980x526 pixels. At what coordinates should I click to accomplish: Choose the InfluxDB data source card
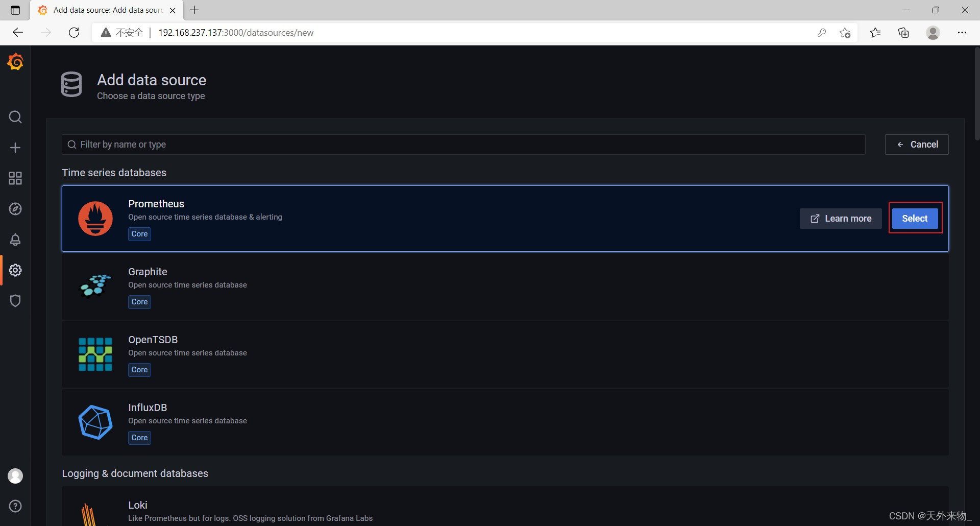pos(505,422)
